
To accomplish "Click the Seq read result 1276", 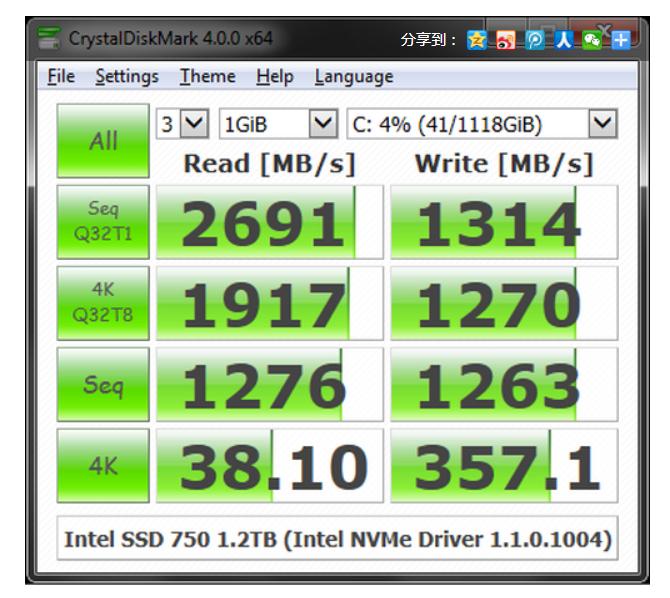I will click(x=270, y=384).
